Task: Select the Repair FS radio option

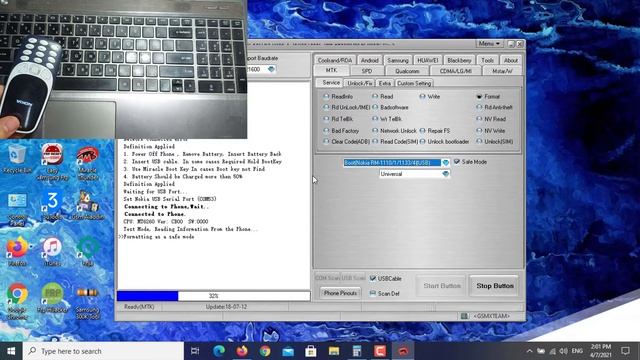Action: pyautogui.click(x=435, y=131)
